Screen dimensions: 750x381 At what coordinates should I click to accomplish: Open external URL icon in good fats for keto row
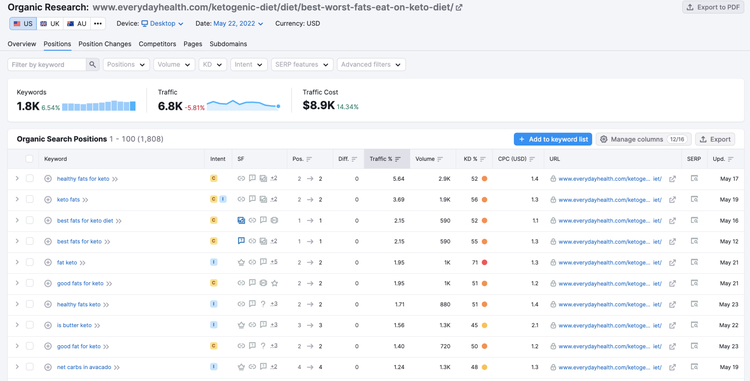pyautogui.click(x=672, y=283)
